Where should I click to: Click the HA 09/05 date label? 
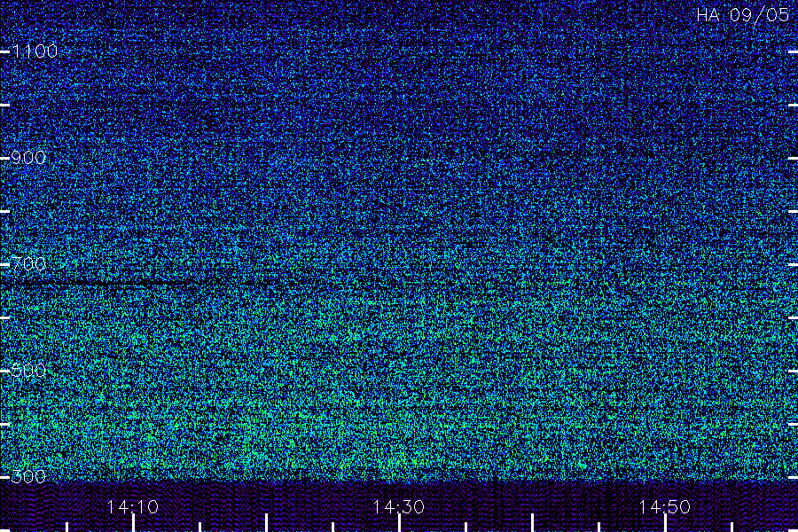coord(742,15)
